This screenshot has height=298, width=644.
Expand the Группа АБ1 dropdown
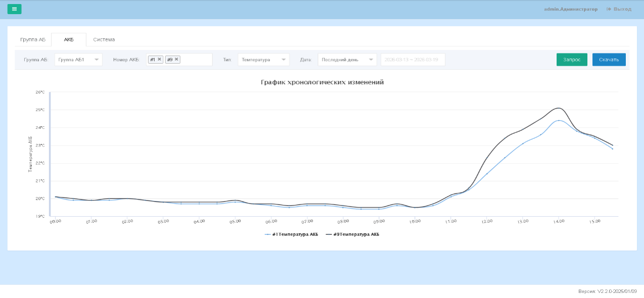(x=78, y=60)
